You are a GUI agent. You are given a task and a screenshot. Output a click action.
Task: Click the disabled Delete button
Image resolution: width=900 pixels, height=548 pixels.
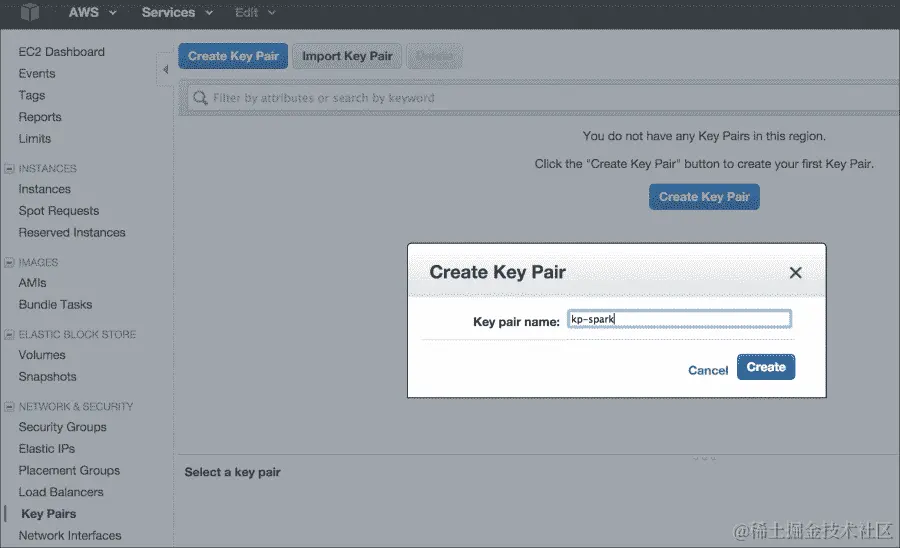pos(435,56)
